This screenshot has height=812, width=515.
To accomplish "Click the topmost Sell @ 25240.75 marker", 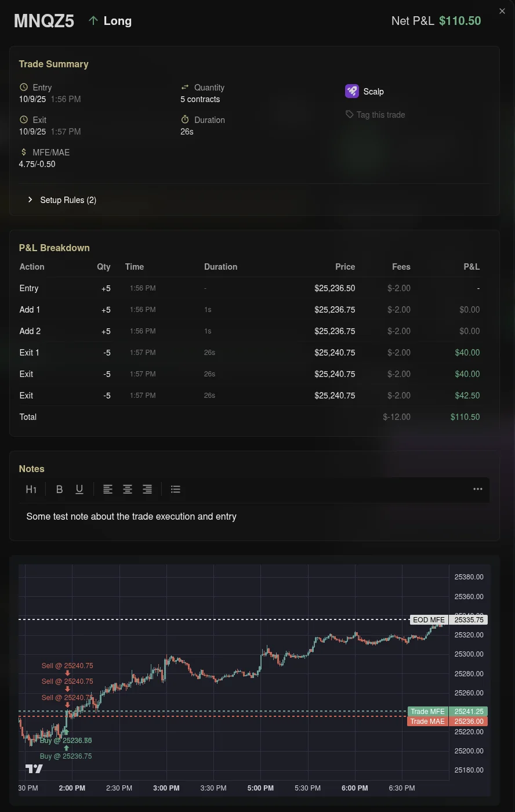I will (67, 666).
